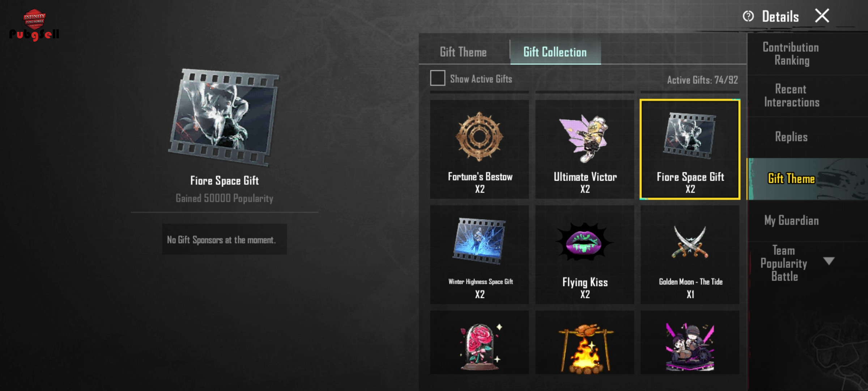This screenshot has height=391, width=868.
Task: Enable the Show Active Gifts checkbox
Action: click(x=438, y=78)
